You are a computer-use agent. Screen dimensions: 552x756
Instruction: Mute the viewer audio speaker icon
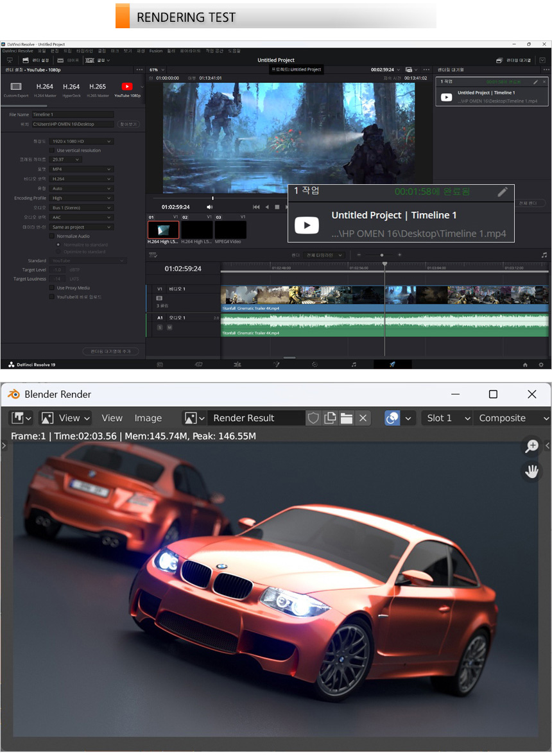tap(209, 207)
